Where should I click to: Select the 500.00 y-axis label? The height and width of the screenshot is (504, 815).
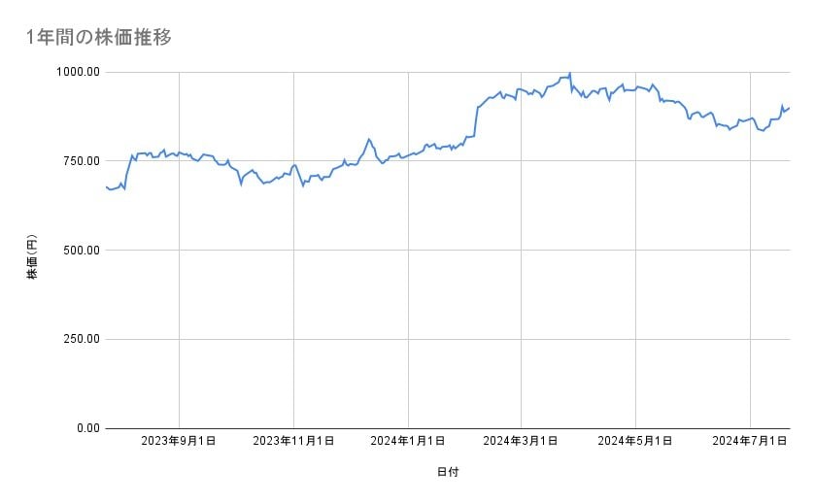point(78,251)
